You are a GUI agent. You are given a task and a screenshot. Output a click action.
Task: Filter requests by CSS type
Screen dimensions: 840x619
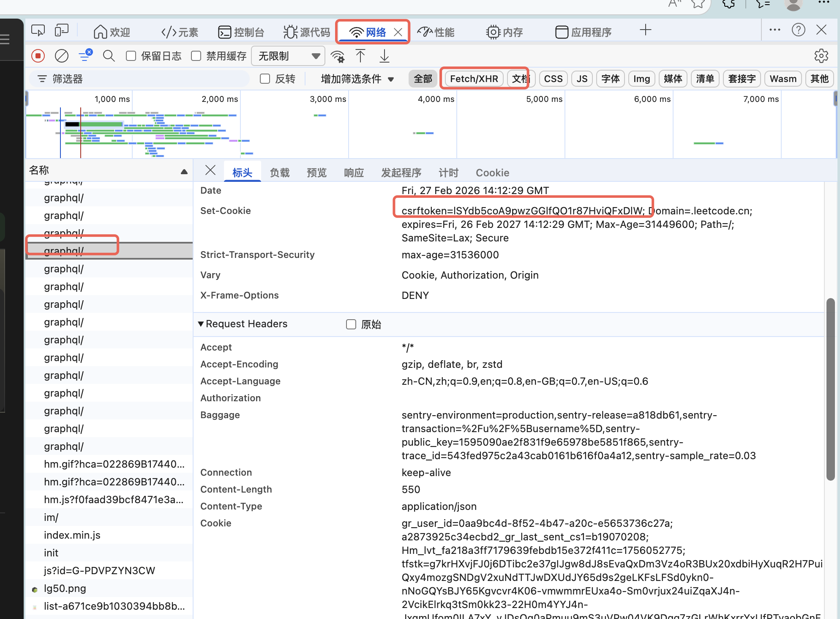(x=553, y=79)
